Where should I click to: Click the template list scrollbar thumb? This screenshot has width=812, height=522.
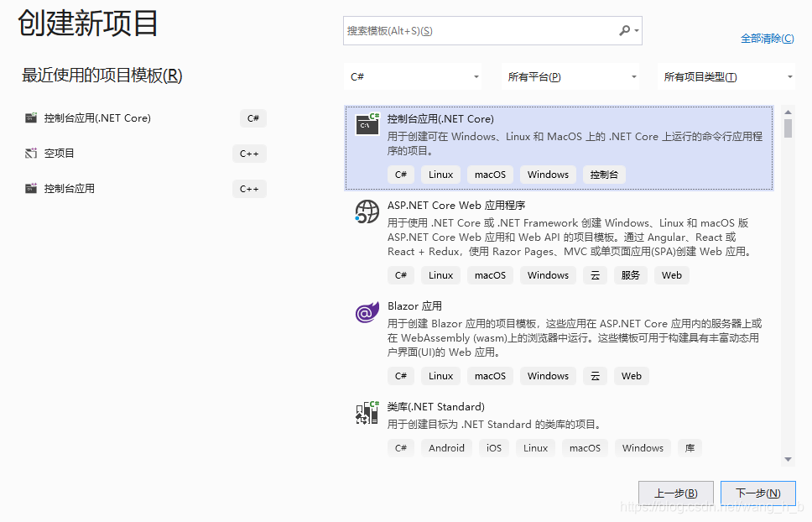pos(789,128)
